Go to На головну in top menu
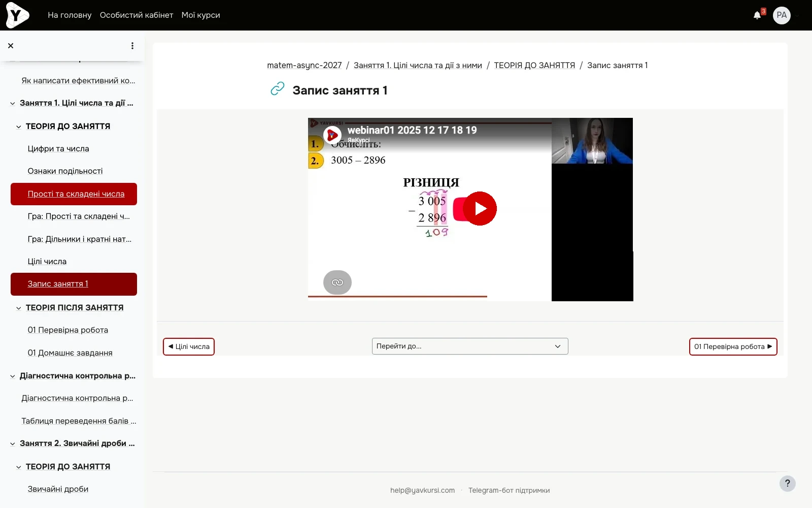Image resolution: width=812 pixels, height=508 pixels. tap(70, 15)
